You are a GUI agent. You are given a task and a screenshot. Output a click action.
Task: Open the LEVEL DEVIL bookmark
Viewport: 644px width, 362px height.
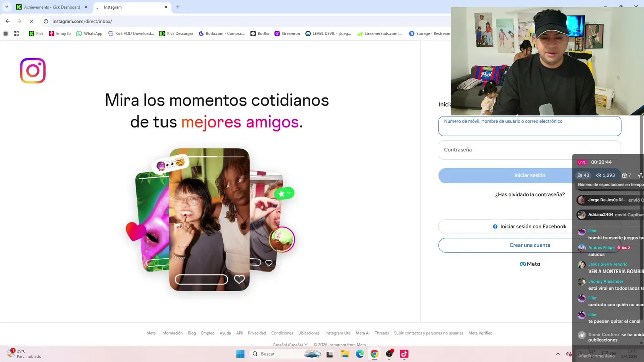328,34
